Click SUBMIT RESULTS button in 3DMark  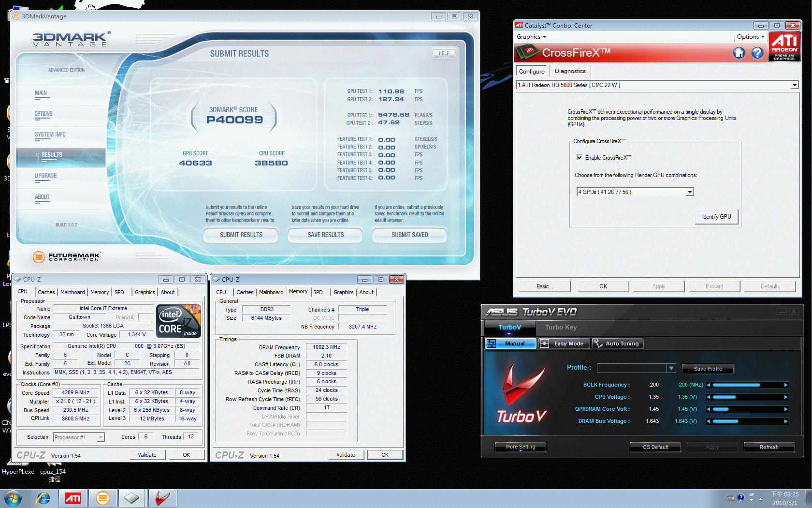pyautogui.click(x=241, y=235)
